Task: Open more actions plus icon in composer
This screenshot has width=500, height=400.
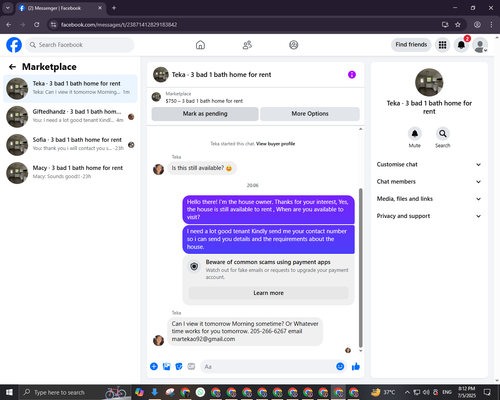Action: [154, 367]
